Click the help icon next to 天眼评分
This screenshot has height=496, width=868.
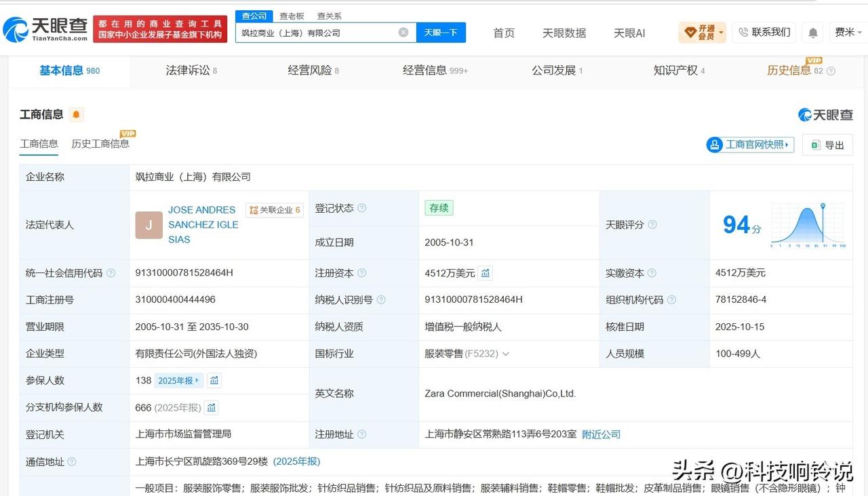click(x=652, y=225)
